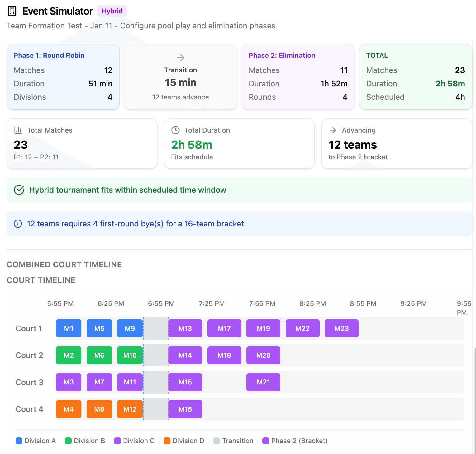This screenshot has height=454, width=476.
Task: Click the Total Duration clock icon
Action: 176,130
